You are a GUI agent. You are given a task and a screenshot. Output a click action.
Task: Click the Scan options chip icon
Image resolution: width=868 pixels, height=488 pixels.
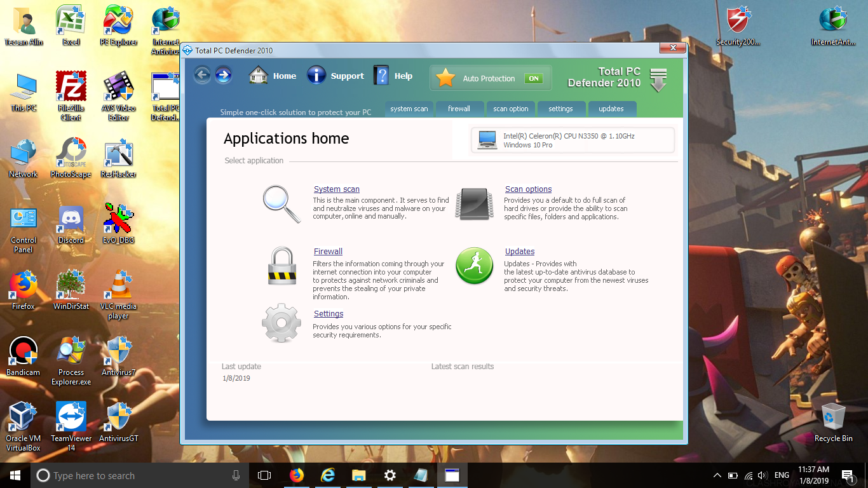[474, 204]
